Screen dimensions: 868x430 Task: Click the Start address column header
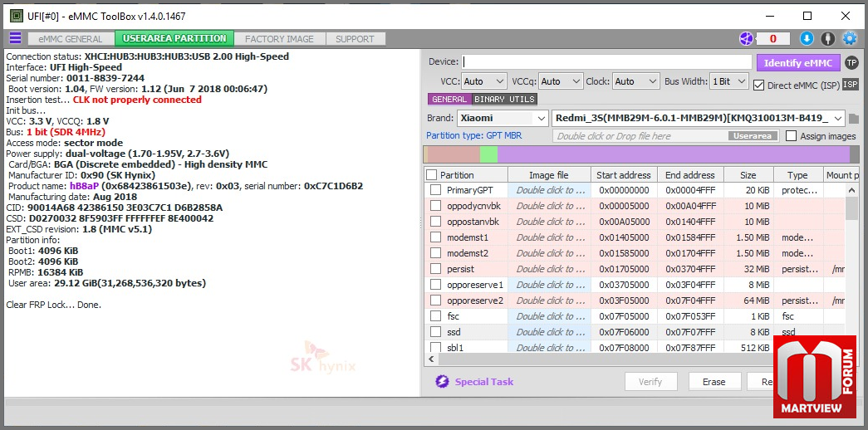point(624,175)
